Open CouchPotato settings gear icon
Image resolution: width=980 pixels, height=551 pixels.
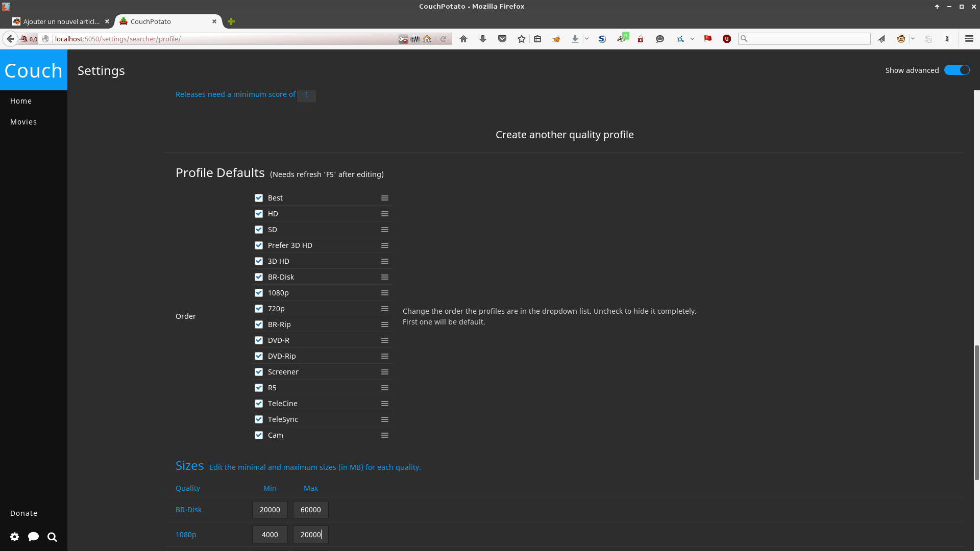point(15,537)
